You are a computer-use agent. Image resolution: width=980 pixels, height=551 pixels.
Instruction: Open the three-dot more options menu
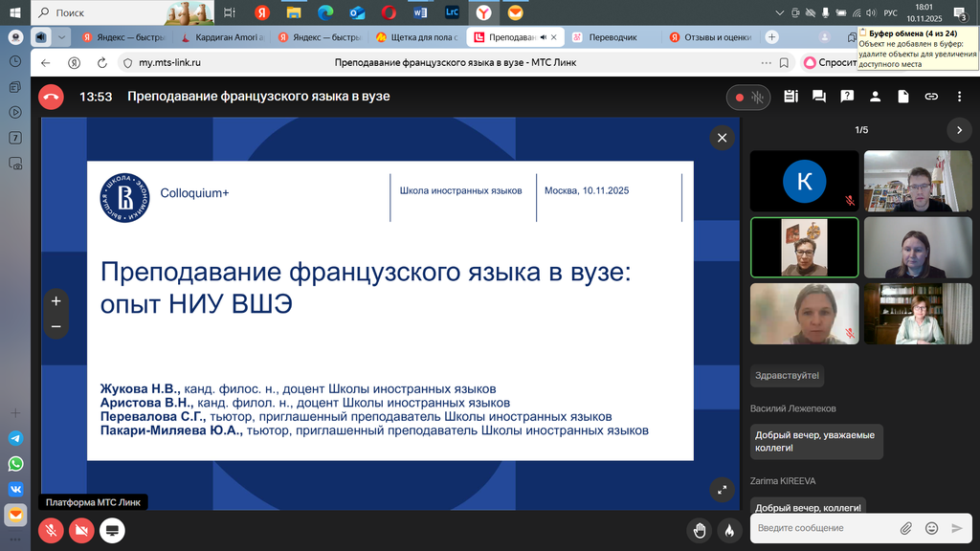tap(960, 97)
